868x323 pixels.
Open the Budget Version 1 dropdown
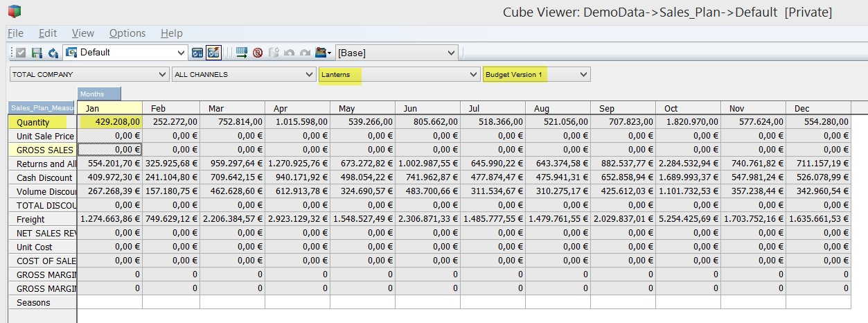[583, 74]
